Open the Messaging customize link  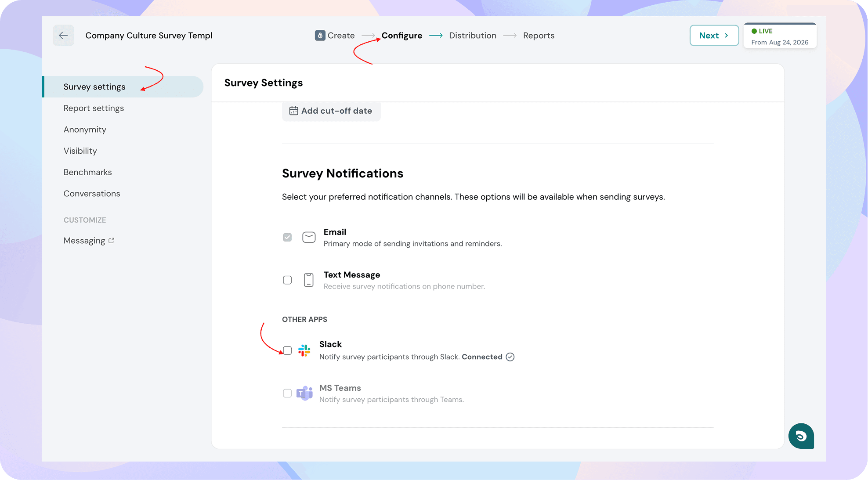pyautogui.click(x=89, y=241)
